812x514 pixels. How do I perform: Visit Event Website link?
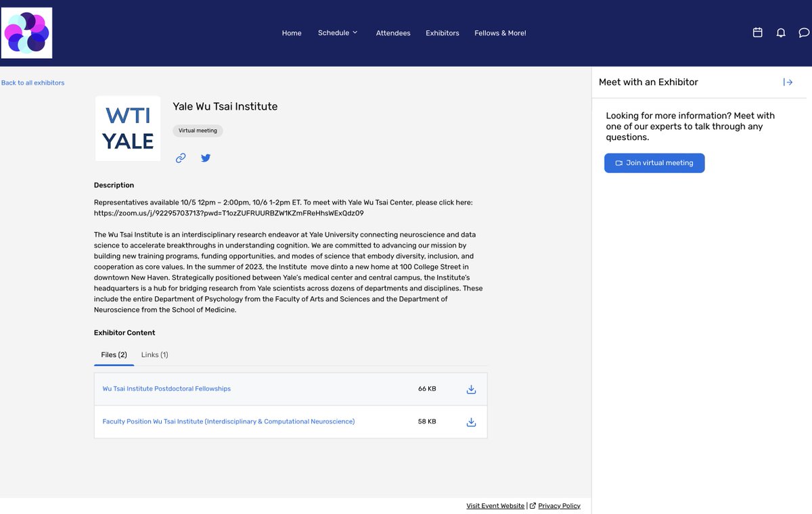click(x=495, y=506)
